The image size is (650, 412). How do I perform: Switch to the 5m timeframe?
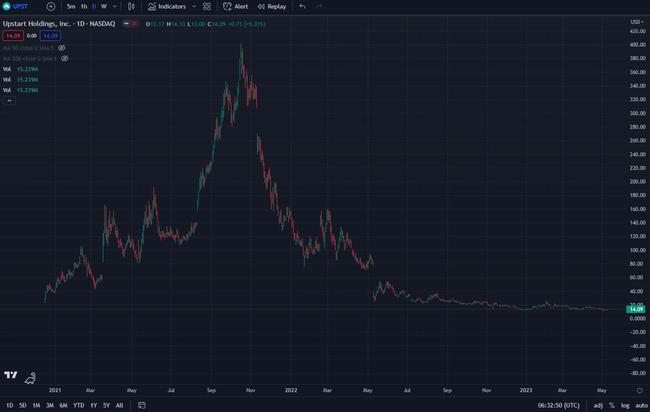(x=71, y=6)
